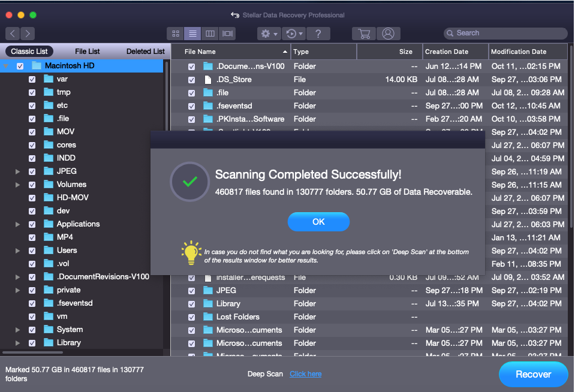Click in the Search field

click(505, 33)
